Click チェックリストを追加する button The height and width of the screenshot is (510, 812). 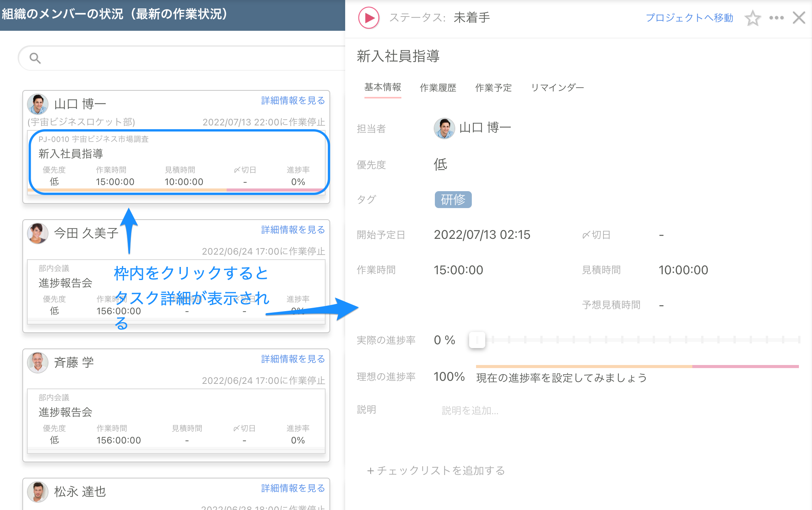[x=436, y=470]
